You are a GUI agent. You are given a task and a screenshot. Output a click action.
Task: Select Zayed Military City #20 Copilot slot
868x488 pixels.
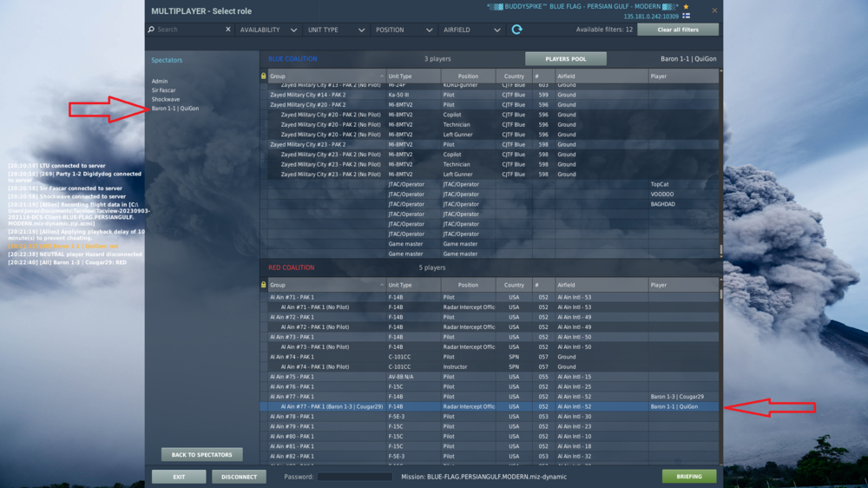click(490, 115)
